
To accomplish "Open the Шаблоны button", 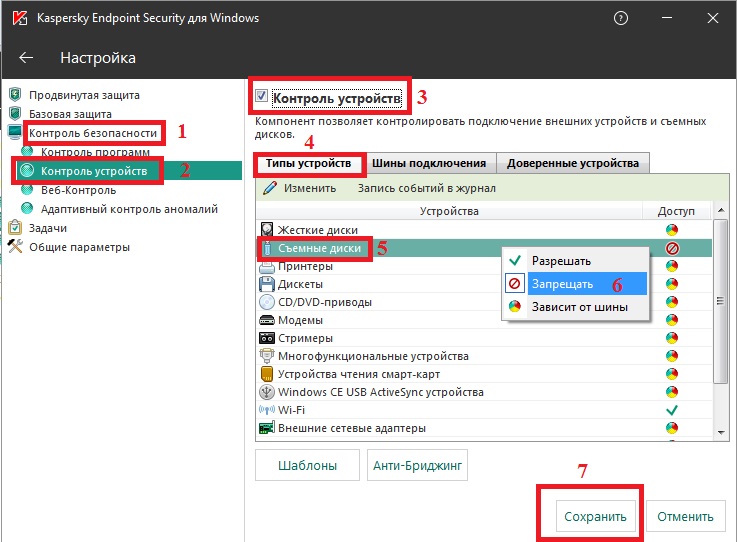I will click(x=307, y=465).
